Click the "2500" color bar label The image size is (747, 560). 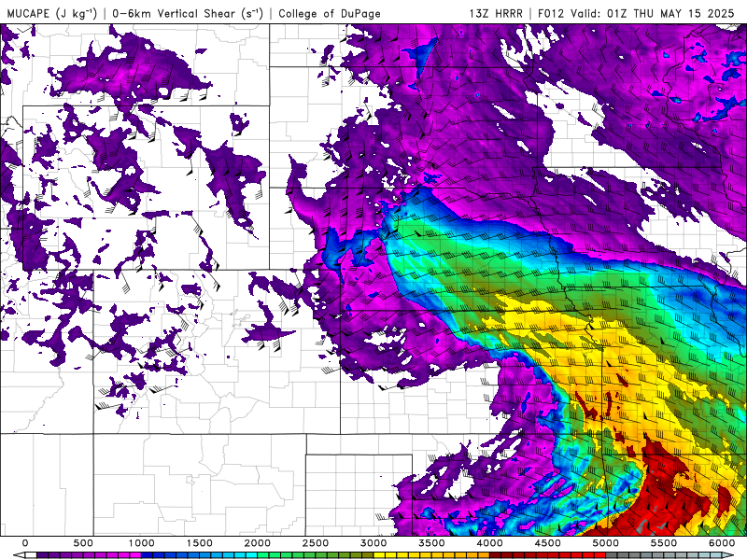tap(316, 543)
